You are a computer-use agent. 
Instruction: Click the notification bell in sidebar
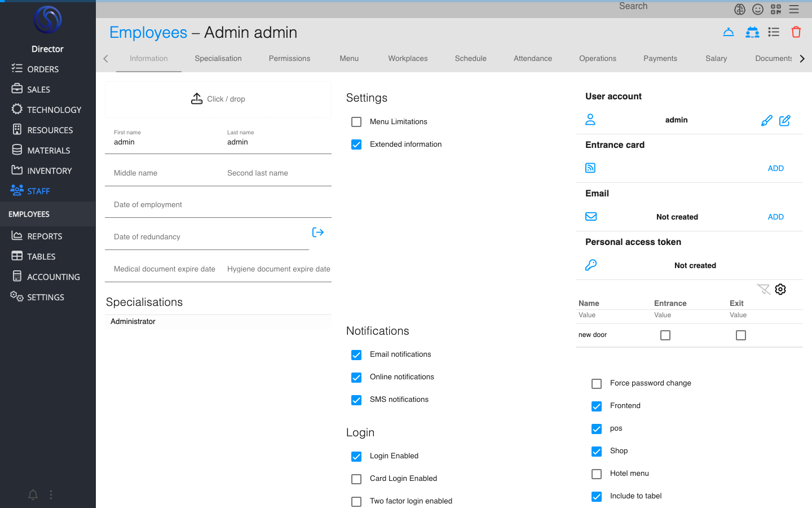33,495
